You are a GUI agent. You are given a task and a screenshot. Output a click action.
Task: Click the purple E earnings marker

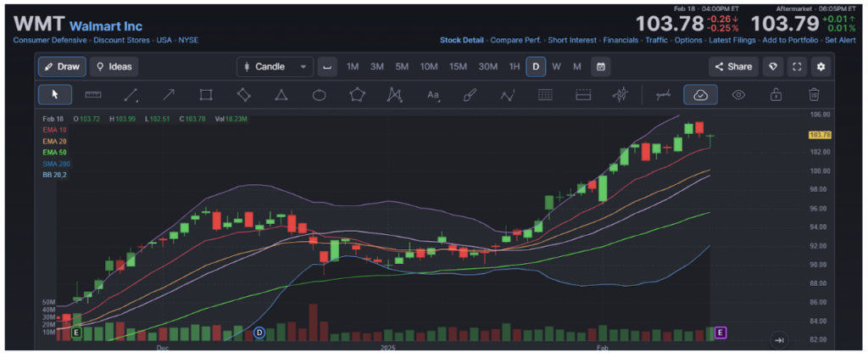[721, 333]
